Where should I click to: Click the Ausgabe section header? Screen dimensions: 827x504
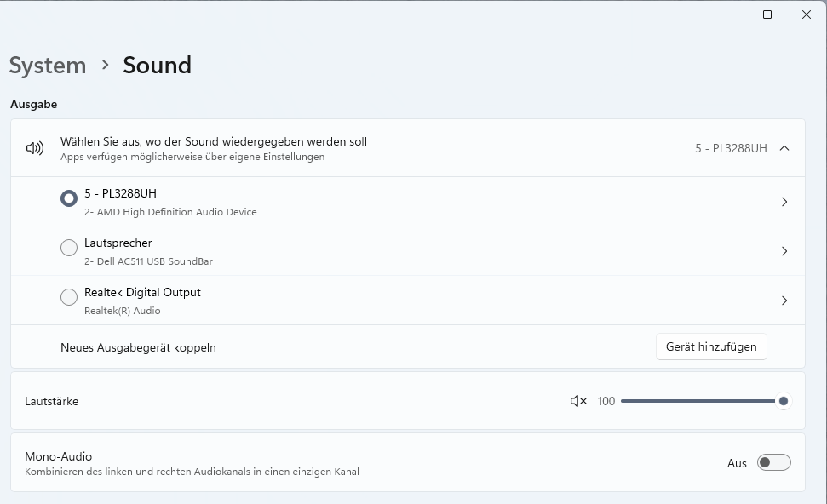[33, 104]
